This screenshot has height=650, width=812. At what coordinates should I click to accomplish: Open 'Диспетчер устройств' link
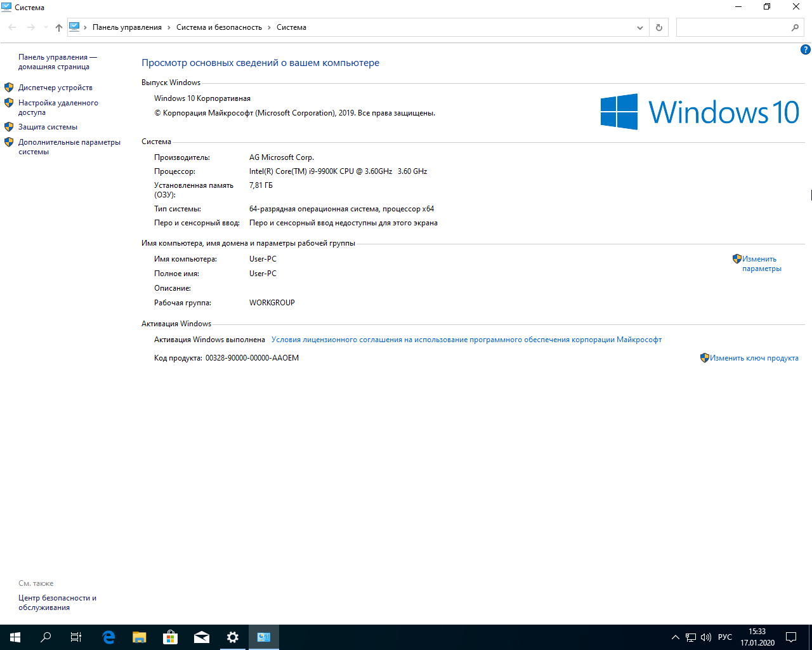[55, 88]
